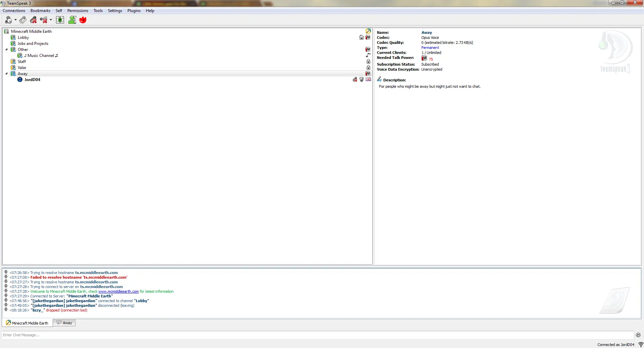
Task: Click the music note icon on Music Channel
Action: tap(368, 55)
